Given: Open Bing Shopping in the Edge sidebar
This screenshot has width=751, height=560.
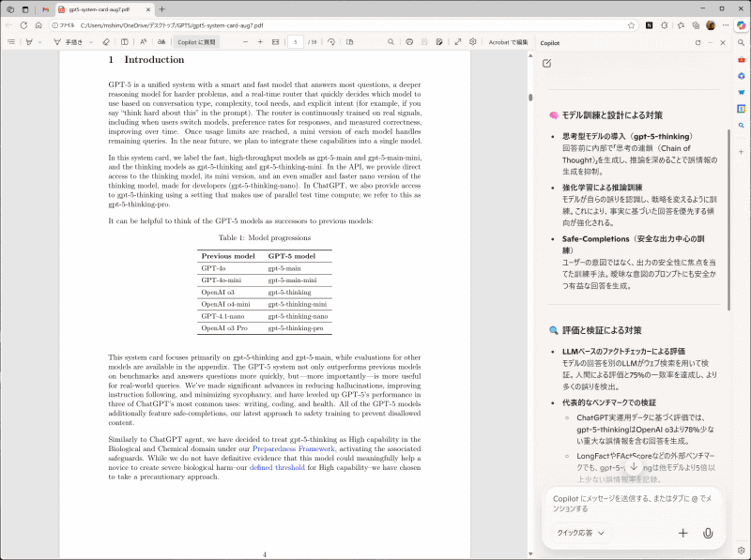Looking at the screenshot, I should coord(741,93).
